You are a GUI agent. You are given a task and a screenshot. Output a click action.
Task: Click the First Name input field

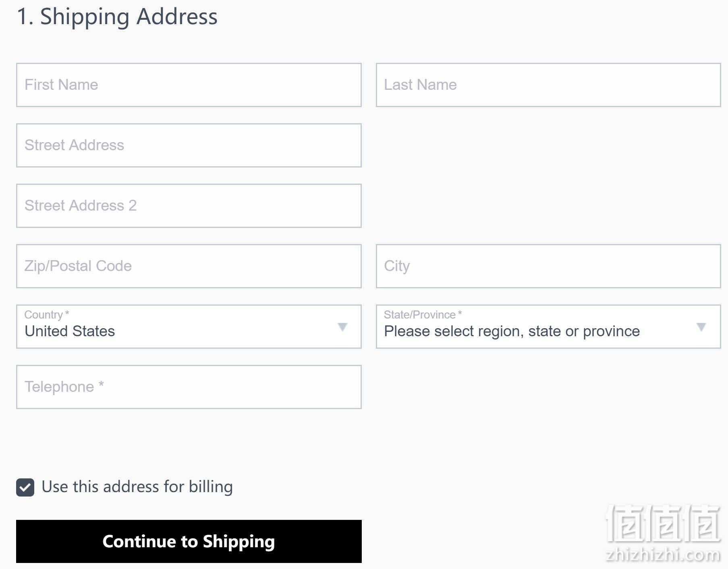click(189, 85)
